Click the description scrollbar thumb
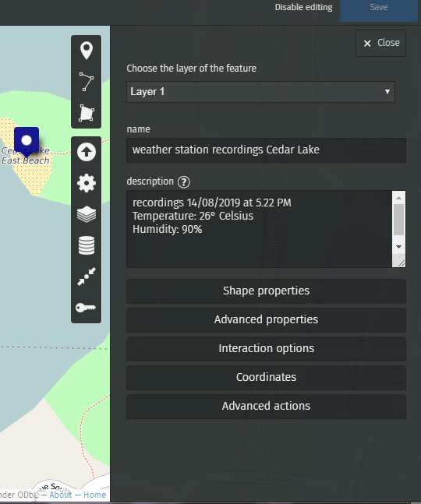 [x=399, y=220]
